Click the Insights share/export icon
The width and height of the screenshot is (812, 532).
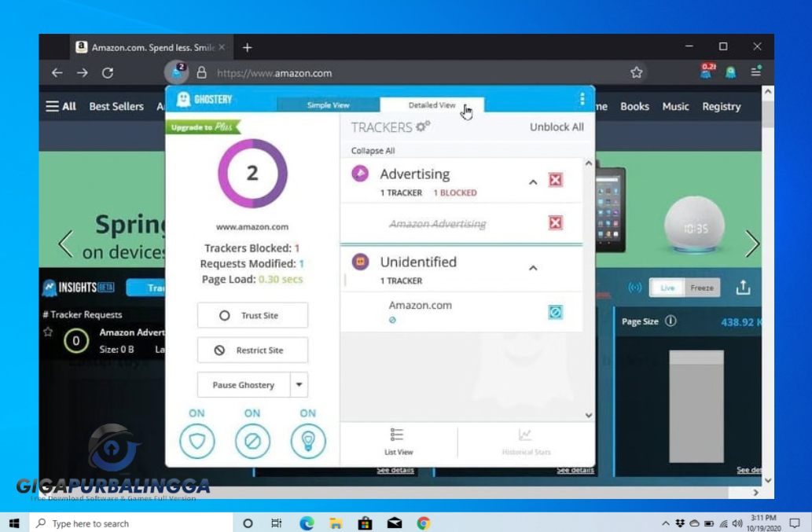(743, 288)
